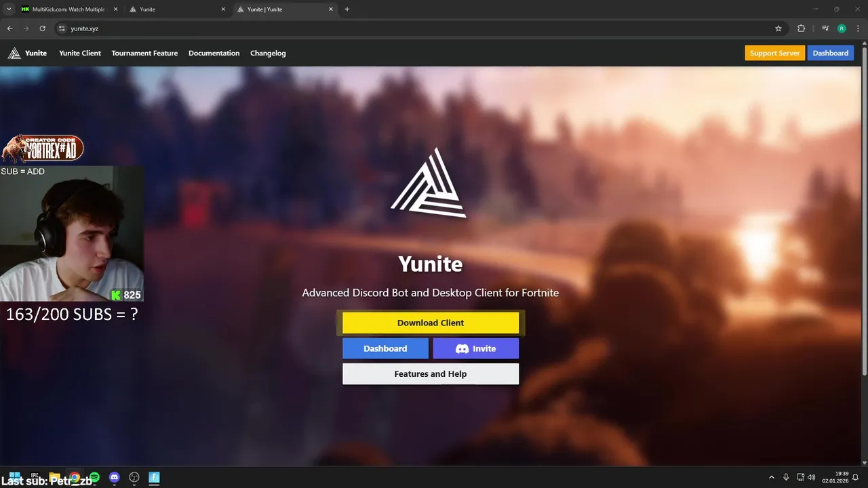This screenshot has width=868, height=488.
Task: Open OBS Studio from the taskbar
Action: pyautogui.click(x=134, y=478)
